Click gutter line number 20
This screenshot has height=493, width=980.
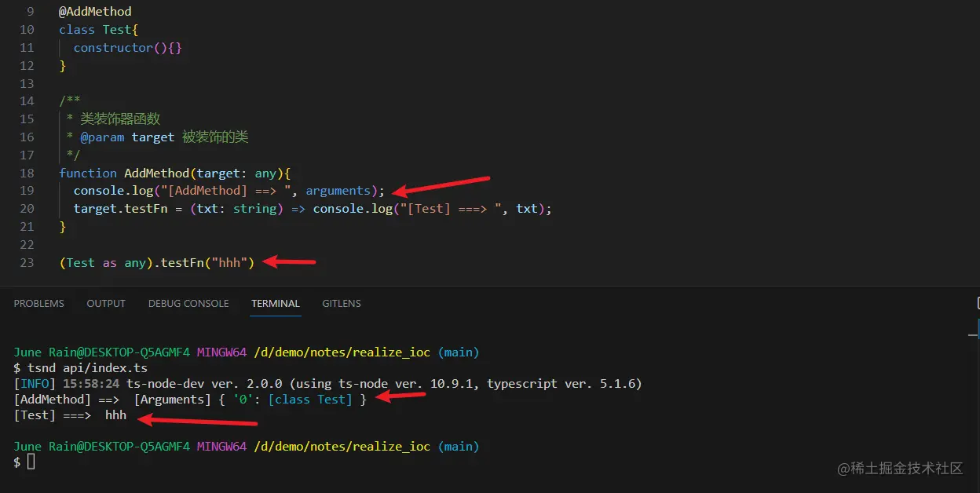click(x=27, y=209)
